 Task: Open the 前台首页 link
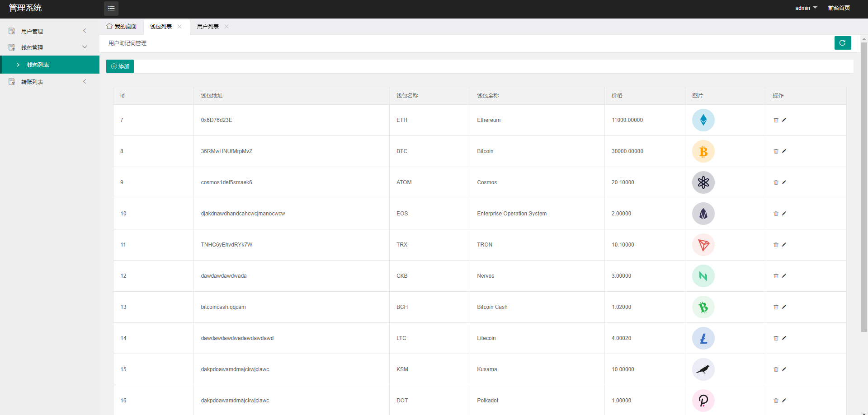pyautogui.click(x=839, y=8)
